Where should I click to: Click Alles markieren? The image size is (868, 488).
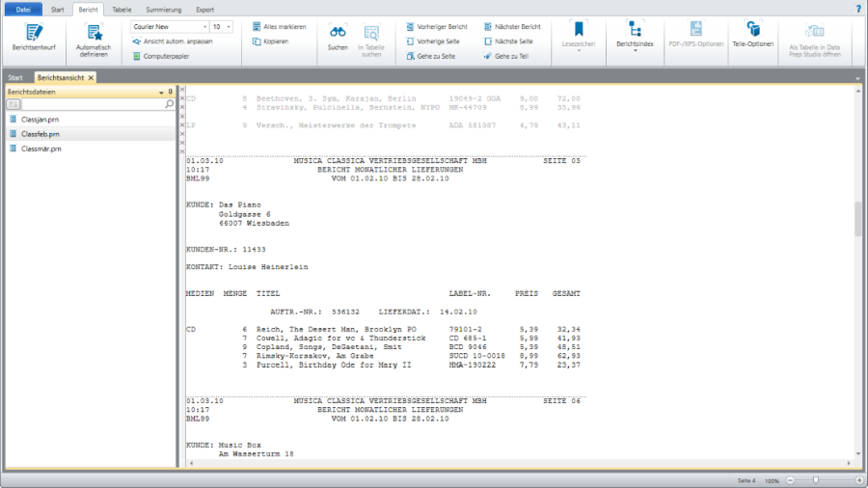click(x=279, y=27)
